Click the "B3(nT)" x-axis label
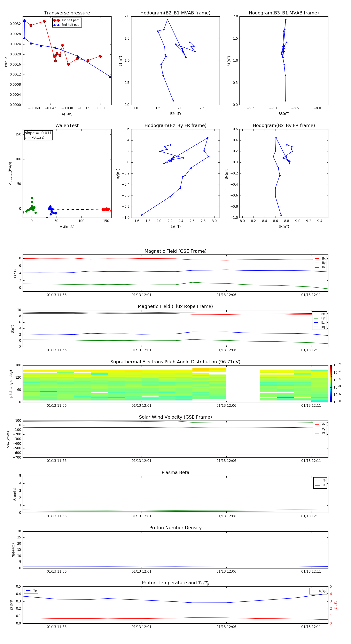 [284, 114]
